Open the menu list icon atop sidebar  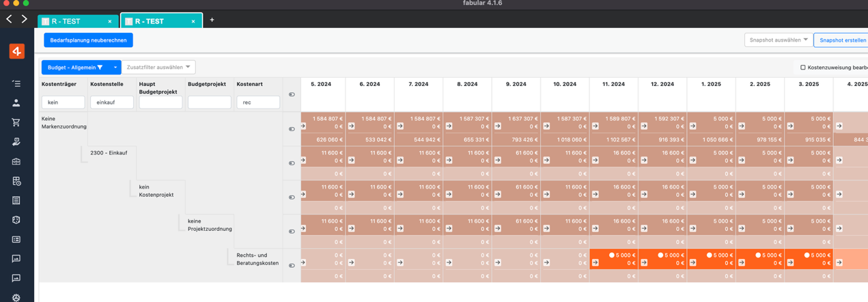(x=16, y=83)
